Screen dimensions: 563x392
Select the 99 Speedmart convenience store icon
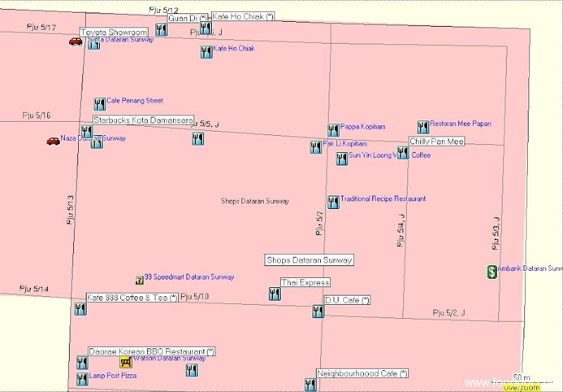(x=139, y=280)
